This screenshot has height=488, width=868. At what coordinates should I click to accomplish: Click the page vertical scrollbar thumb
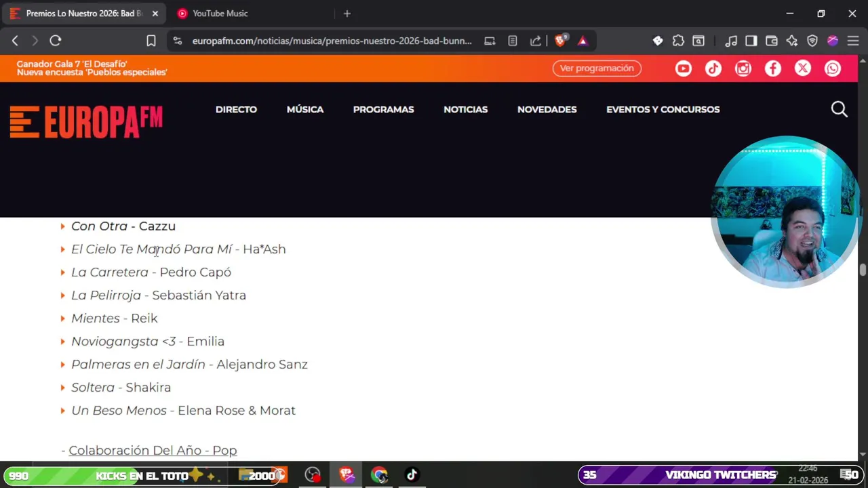pyautogui.click(x=863, y=270)
